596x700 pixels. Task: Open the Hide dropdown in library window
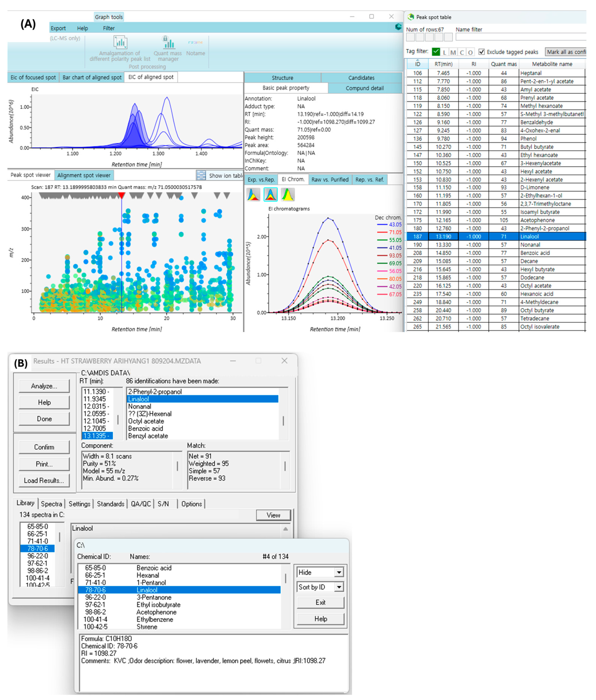pos(339,572)
